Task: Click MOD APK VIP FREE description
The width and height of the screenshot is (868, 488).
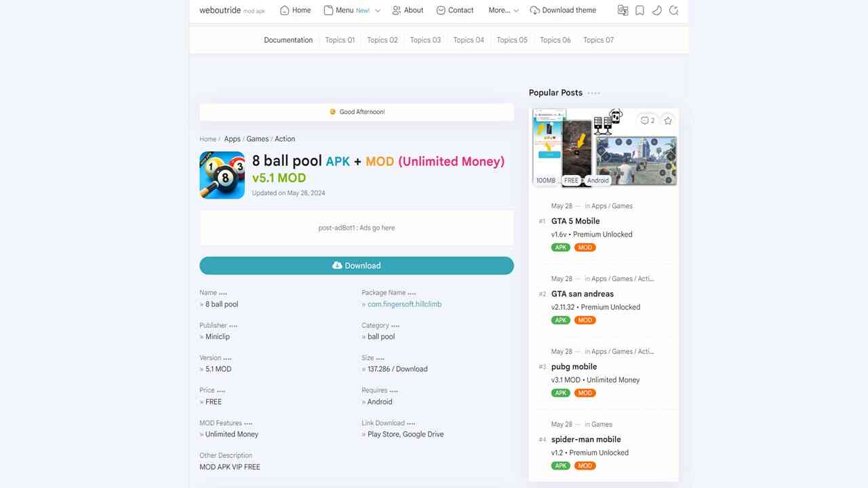Action: (x=230, y=467)
